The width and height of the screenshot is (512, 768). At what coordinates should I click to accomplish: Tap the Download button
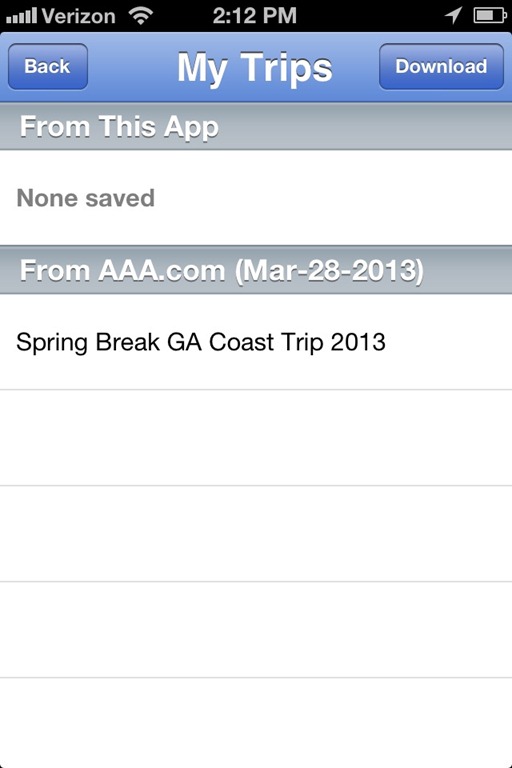(441, 67)
